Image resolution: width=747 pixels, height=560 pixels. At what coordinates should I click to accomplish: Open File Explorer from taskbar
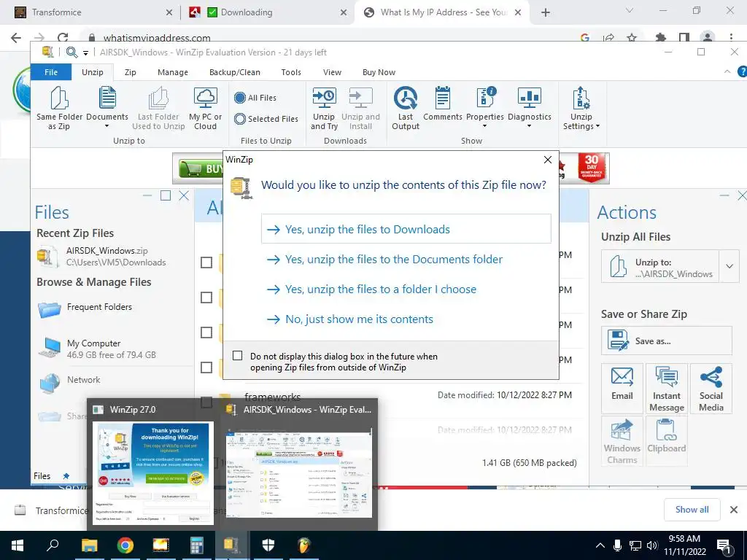pyautogui.click(x=89, y=545)
